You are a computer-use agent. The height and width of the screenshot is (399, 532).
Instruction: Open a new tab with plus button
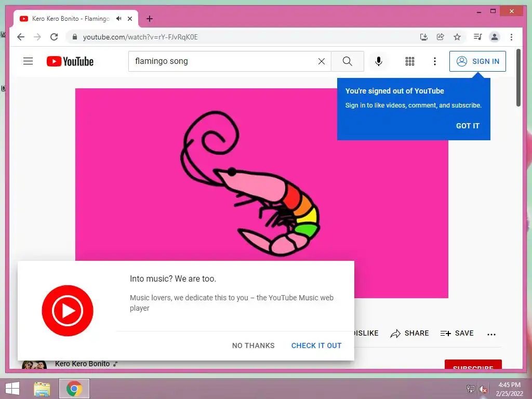[150, 19]
